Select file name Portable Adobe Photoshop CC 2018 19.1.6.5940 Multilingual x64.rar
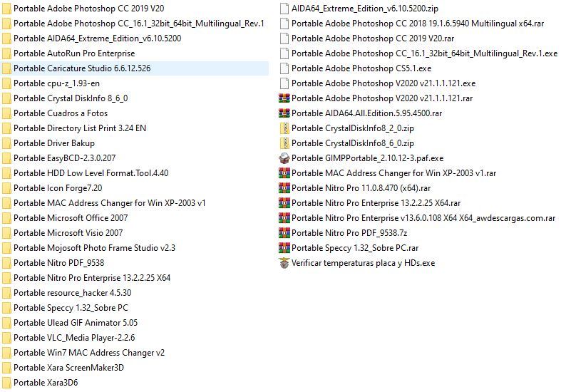566x392 pixels. [418, 24]
